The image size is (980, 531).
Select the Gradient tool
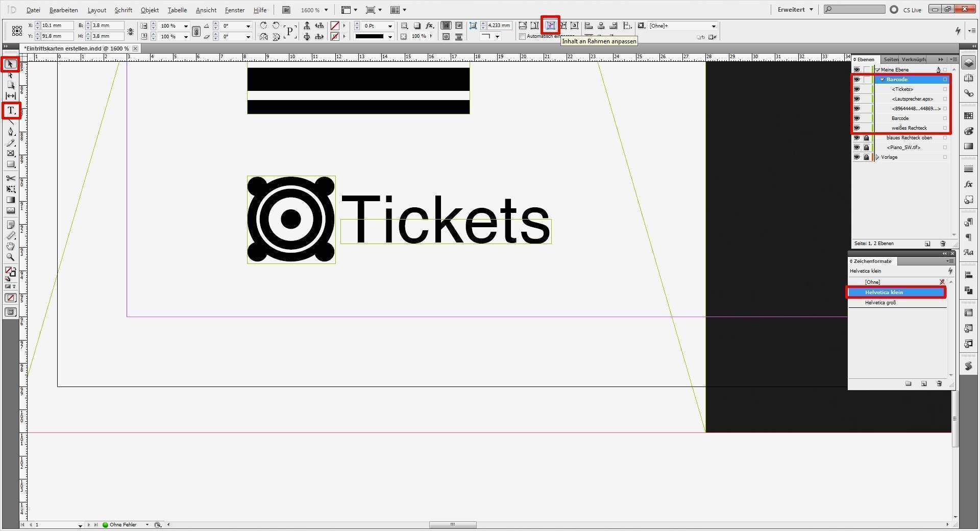point(10,199)
